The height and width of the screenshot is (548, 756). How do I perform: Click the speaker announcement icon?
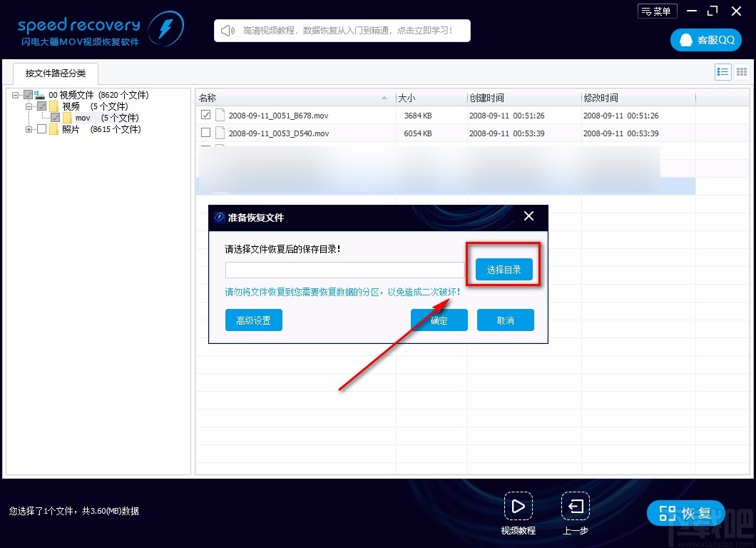[x=227, y=30]
